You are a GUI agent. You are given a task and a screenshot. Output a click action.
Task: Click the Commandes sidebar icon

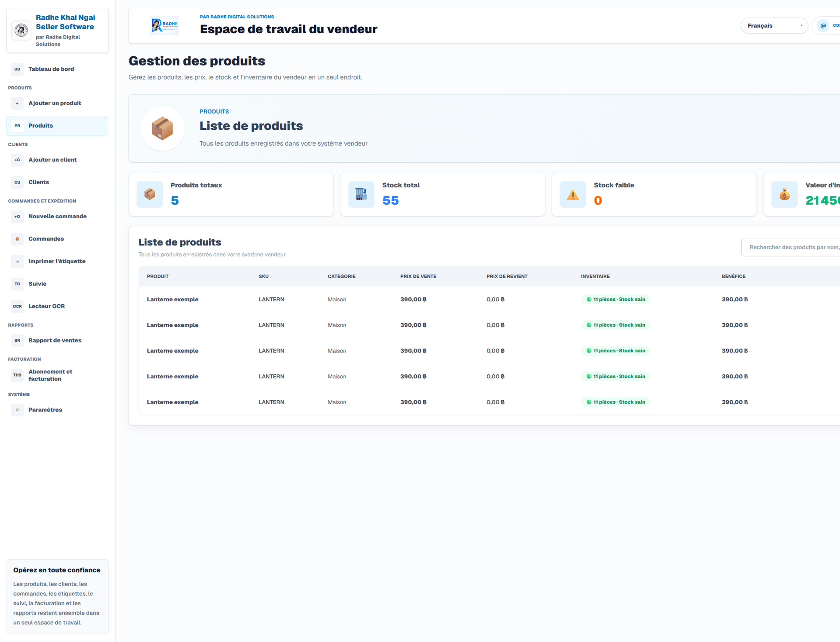[17, 239]
